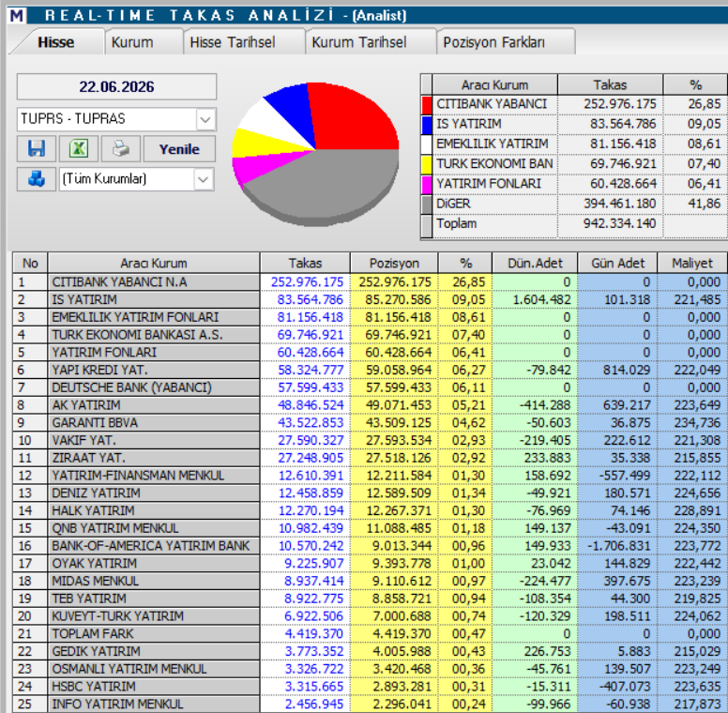Select the Pozisyon Farkları tab
728x713 pixels.
(x=494, y=42)
